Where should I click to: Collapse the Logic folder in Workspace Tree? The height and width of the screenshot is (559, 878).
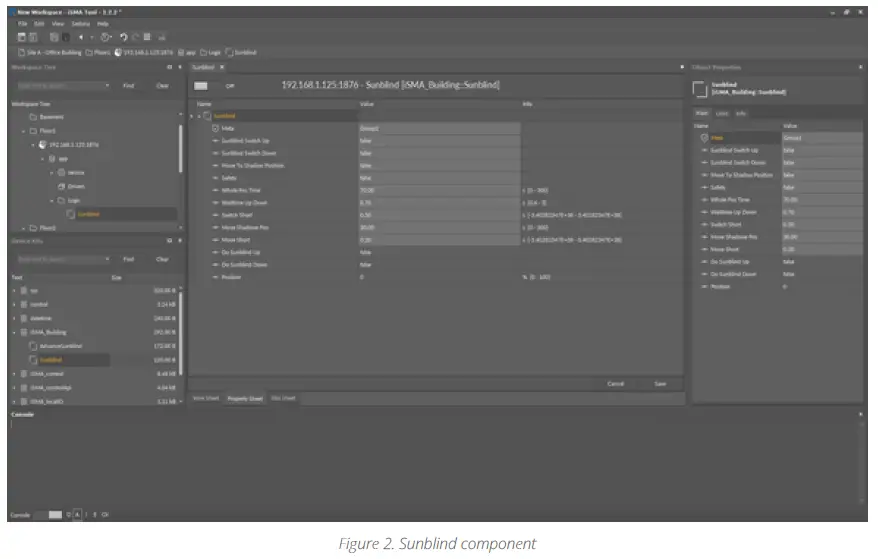52,201
